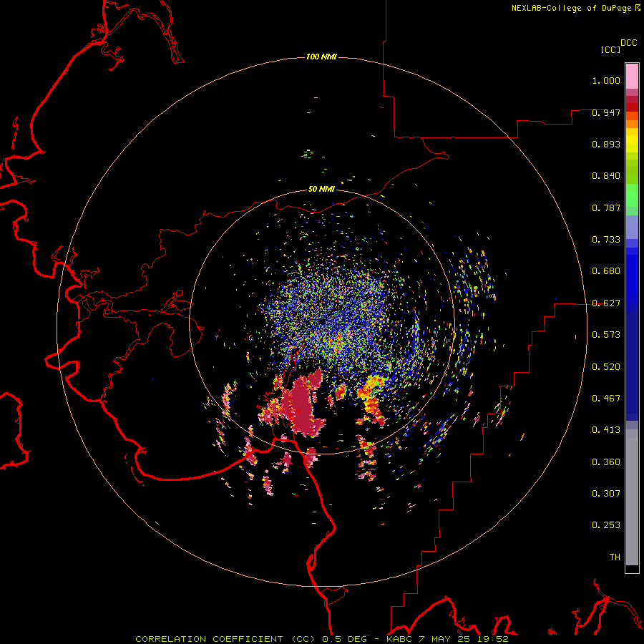Click the [CC] units label
The width and height of the screenshot is (644, 644).
tap(610, 49)
